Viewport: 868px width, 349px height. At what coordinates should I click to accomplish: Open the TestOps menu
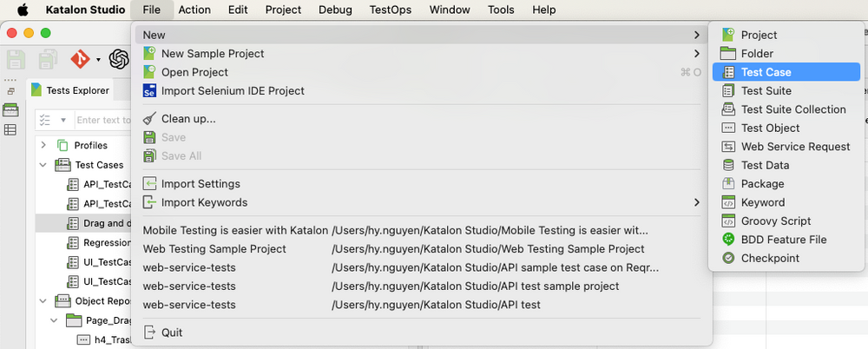pyautogui.click(x=391, y=10)
